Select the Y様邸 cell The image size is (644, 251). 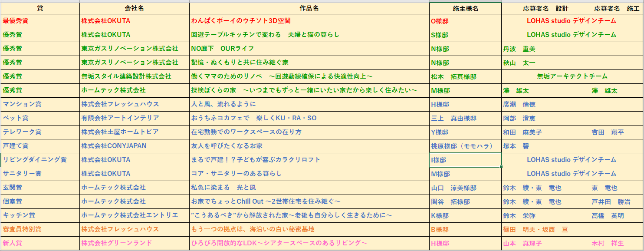[x=465, y=132]
